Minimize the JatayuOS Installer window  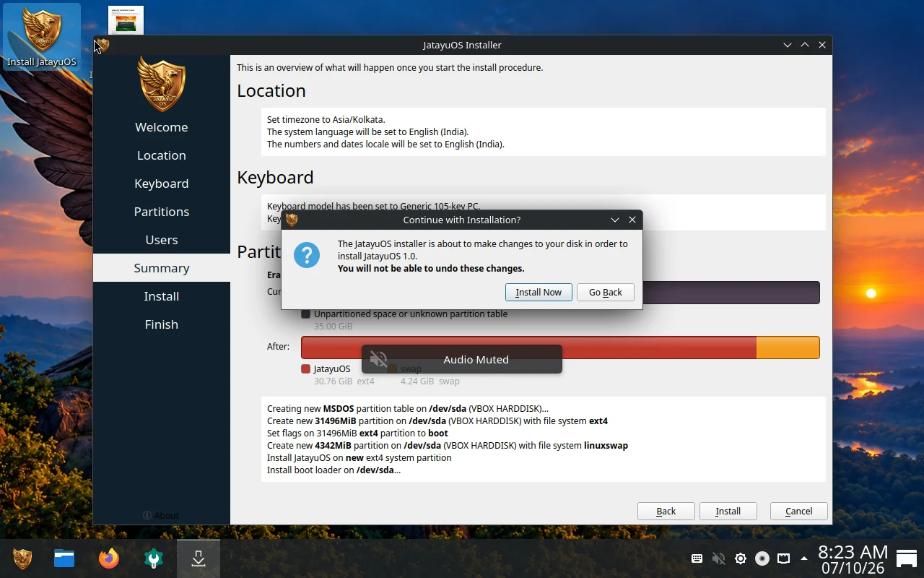pyautogui.click(x=788, y=45)
